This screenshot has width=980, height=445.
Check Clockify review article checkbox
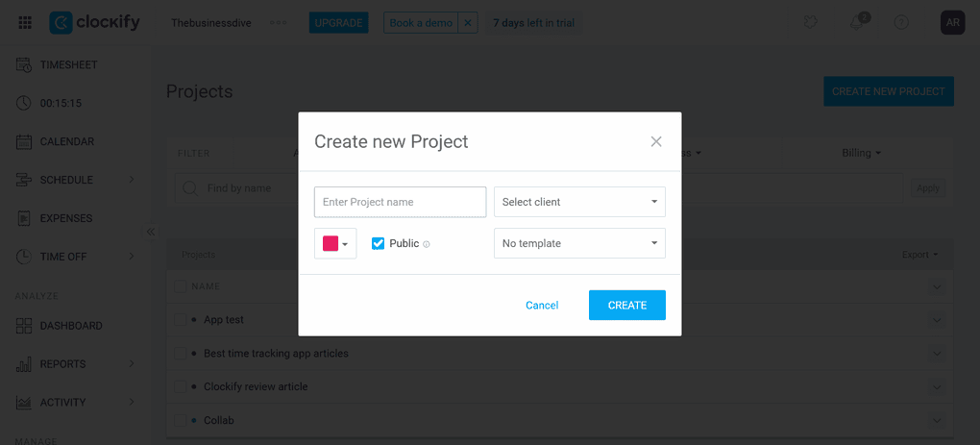pyautogui.click(x=180, y=387)
